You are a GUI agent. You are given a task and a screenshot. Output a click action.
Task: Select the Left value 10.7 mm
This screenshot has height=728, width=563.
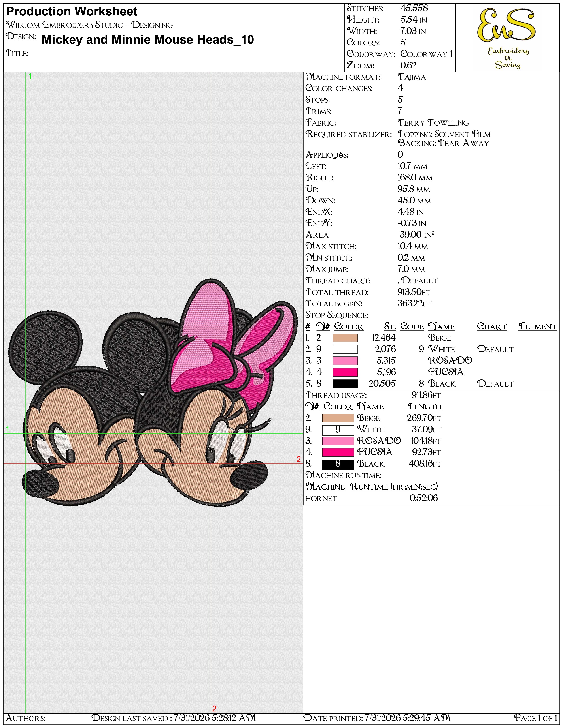point(412,166)
